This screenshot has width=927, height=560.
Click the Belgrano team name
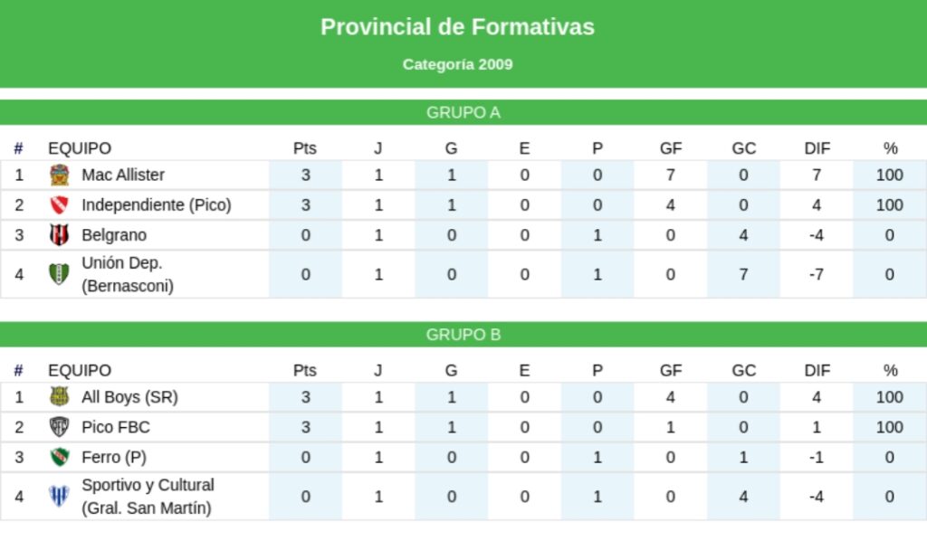[x=114, y=235]
